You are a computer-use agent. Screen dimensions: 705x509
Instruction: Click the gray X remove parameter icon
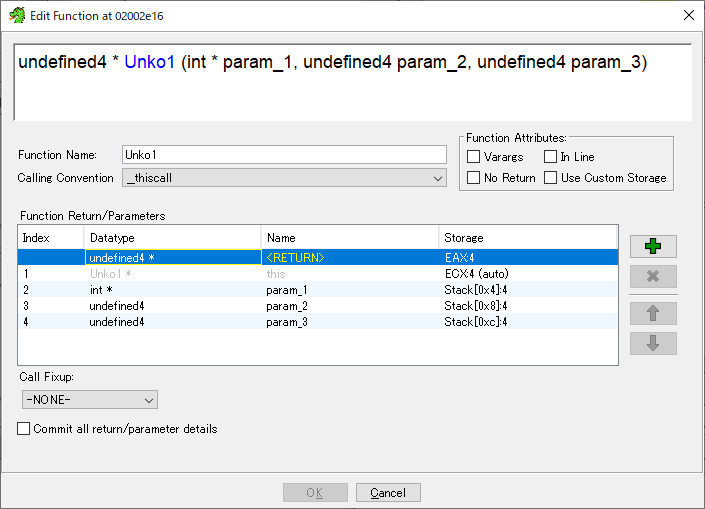tap(653, 276)
